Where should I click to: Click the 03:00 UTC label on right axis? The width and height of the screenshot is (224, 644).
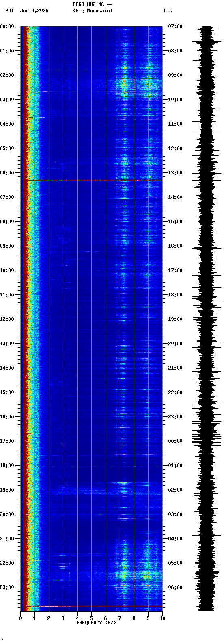[x=175, y=514]
